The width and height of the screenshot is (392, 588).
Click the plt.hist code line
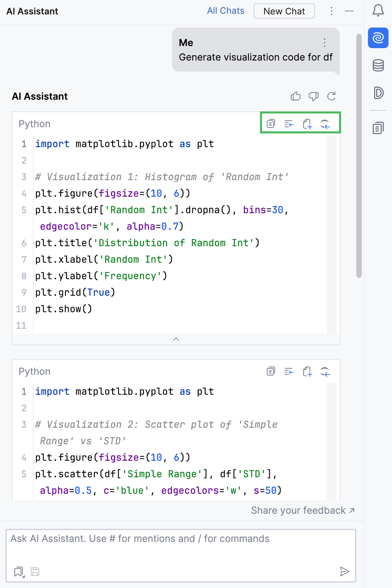point(162,218)
